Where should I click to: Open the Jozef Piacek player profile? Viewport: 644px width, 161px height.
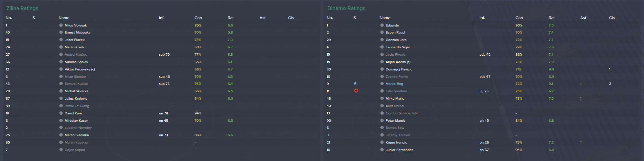pyautogui.click(x=74, y=40)
